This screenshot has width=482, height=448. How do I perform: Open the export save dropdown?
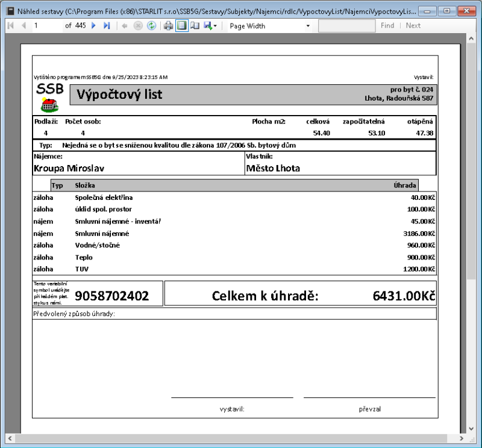click(210, 26)
